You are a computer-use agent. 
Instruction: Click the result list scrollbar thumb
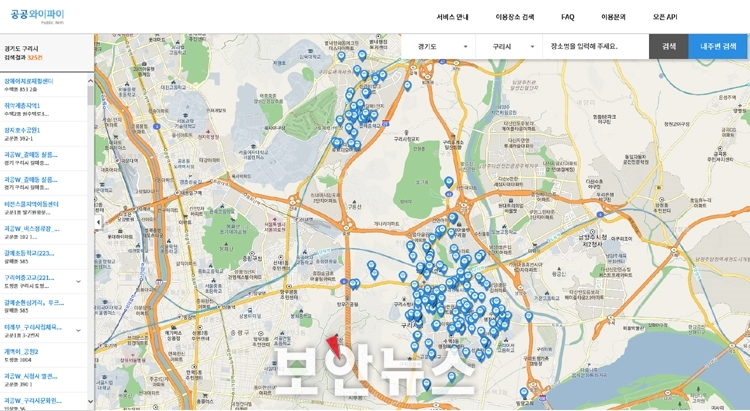90,95
